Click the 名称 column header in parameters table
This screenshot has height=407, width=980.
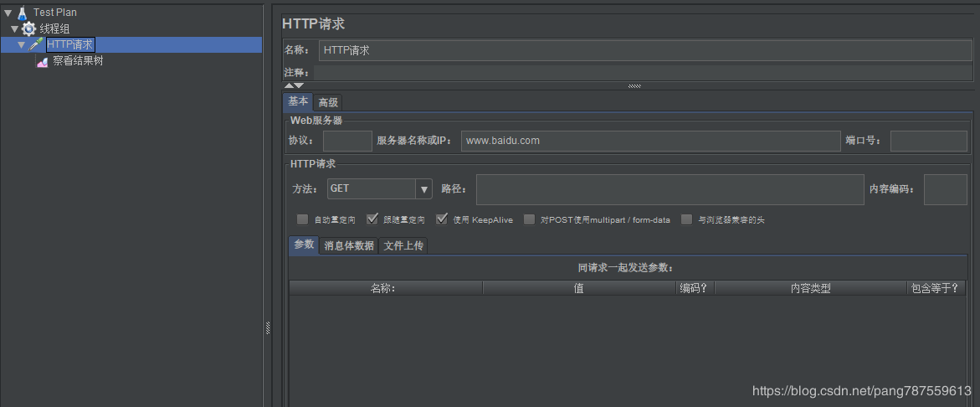pos(386,288)
